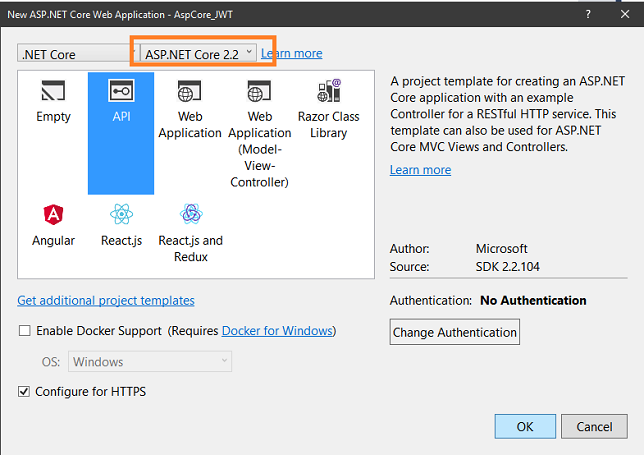Close the New ASP.NET Core Web Application dialog
Screen dimensions: 644x455
pyautogui.click(x=625, y=14)
